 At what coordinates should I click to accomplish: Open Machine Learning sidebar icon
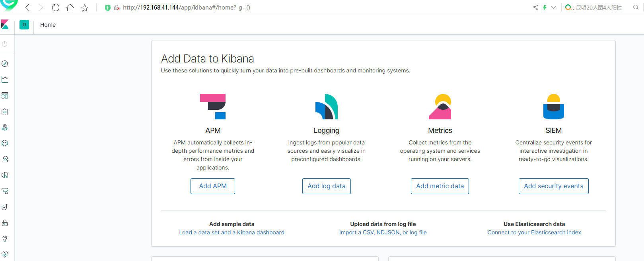tap(5, 143)
